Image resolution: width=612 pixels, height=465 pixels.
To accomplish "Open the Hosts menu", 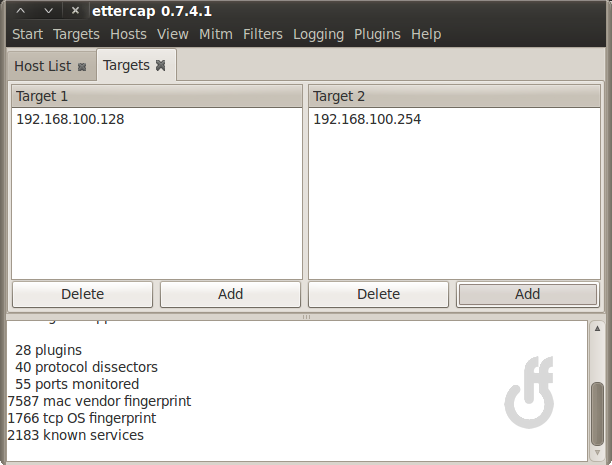I will 128,34.
